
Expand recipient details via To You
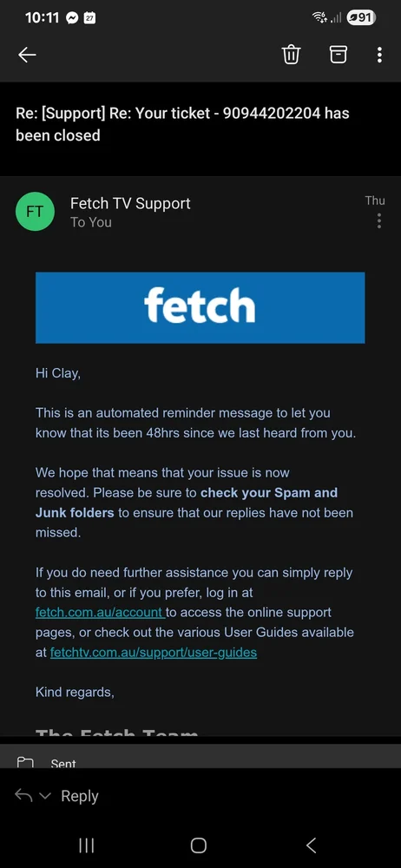point(91,222)
